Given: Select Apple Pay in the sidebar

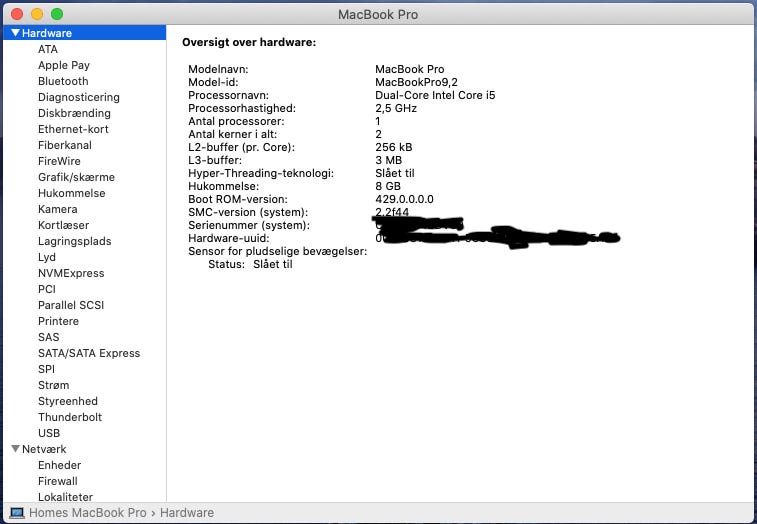Looking at the screenshot, I should click(x=64, y=65).
